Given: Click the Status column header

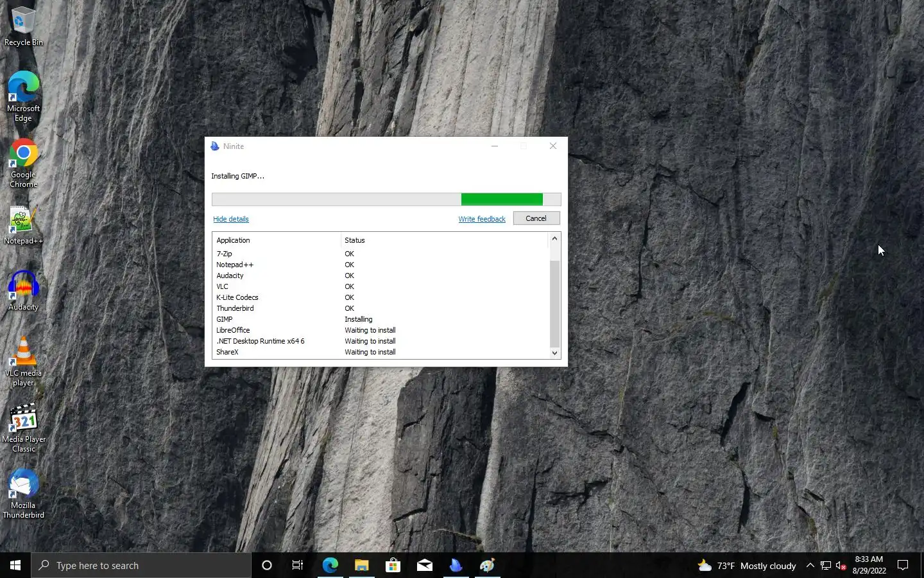Looking at the screenshot, I should (445, 240).
